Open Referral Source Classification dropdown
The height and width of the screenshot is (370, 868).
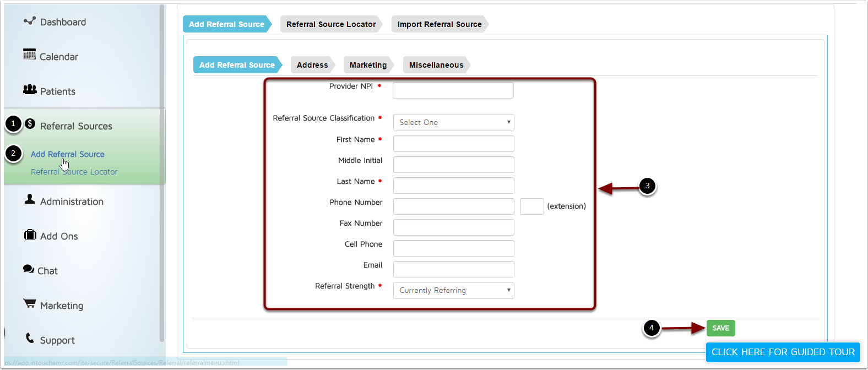coord(453,122)
